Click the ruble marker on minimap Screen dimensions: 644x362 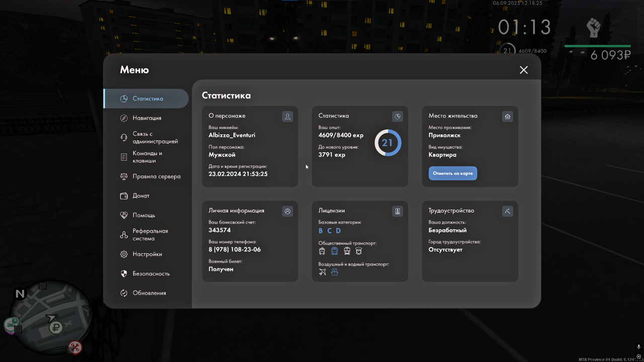pos(55,327)
